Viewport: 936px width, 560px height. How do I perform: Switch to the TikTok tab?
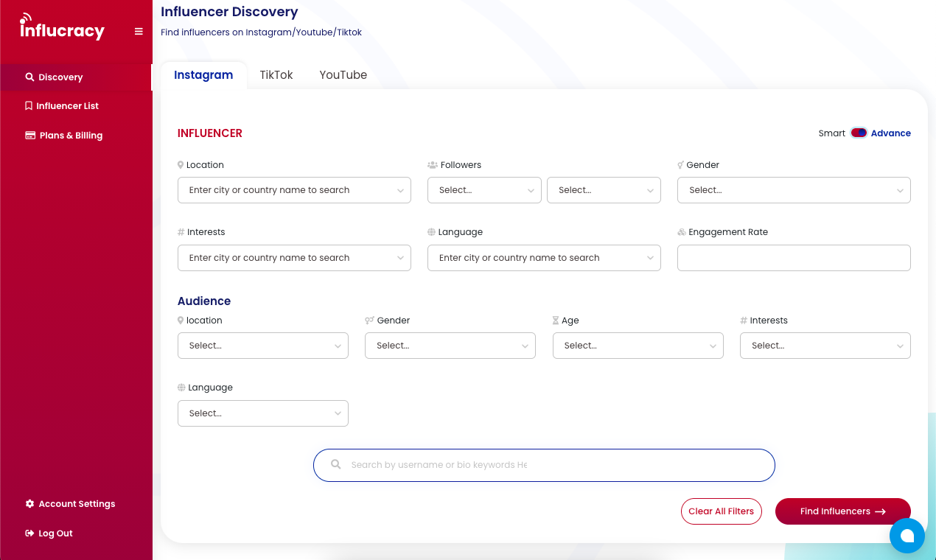[276, 74]
